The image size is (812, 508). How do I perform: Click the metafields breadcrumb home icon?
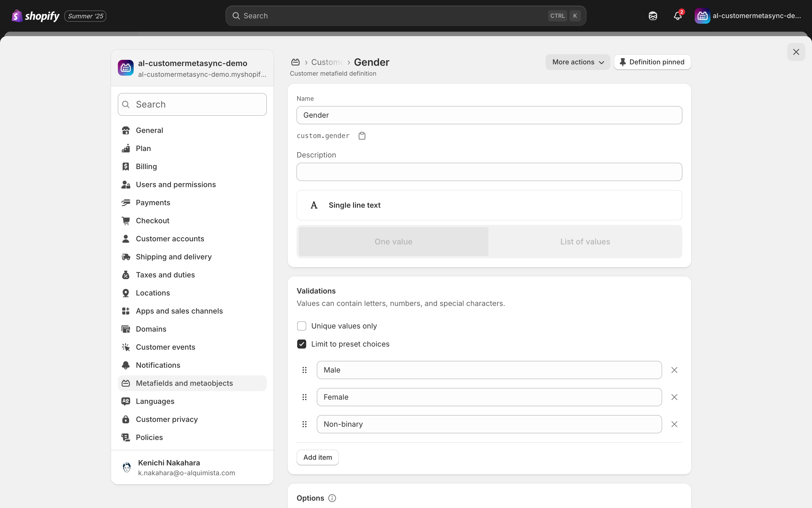295,62
